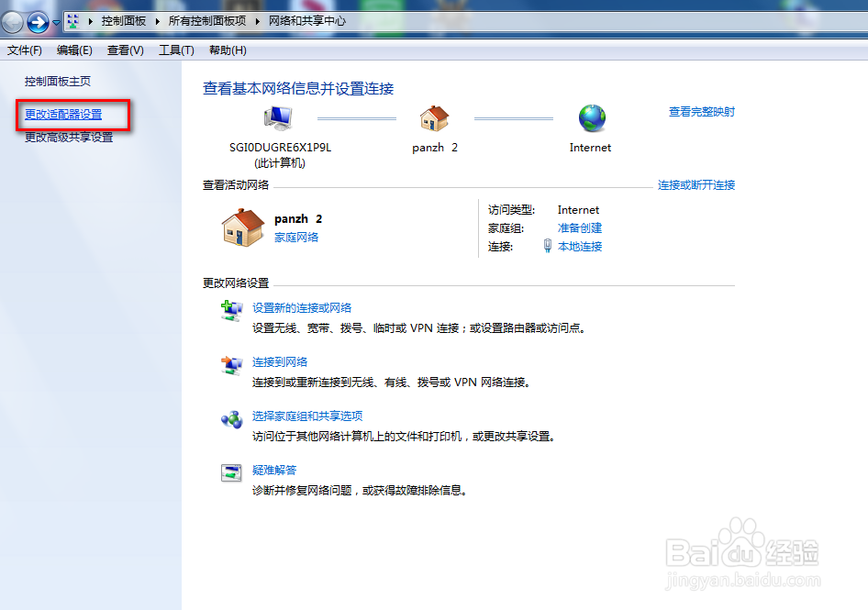
Task: Open 更改高级共享设置 link
Action: pyautogui.click(x=69, y=138)
